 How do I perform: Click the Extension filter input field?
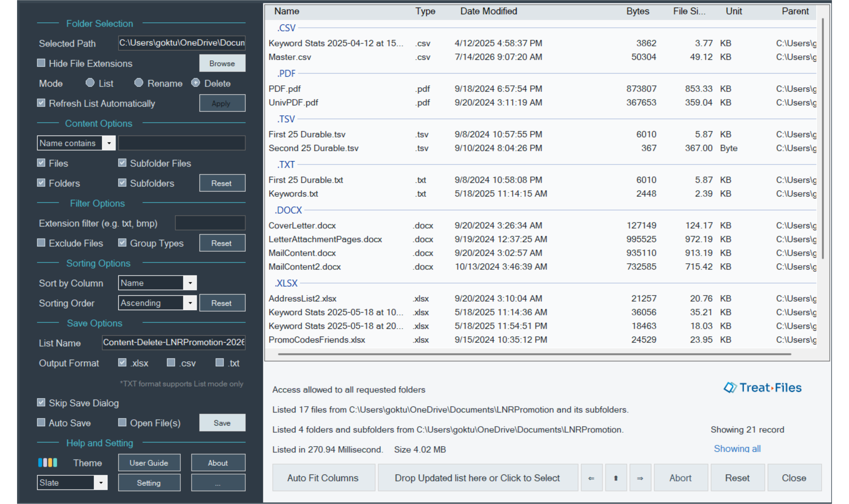tap(210, 223)
